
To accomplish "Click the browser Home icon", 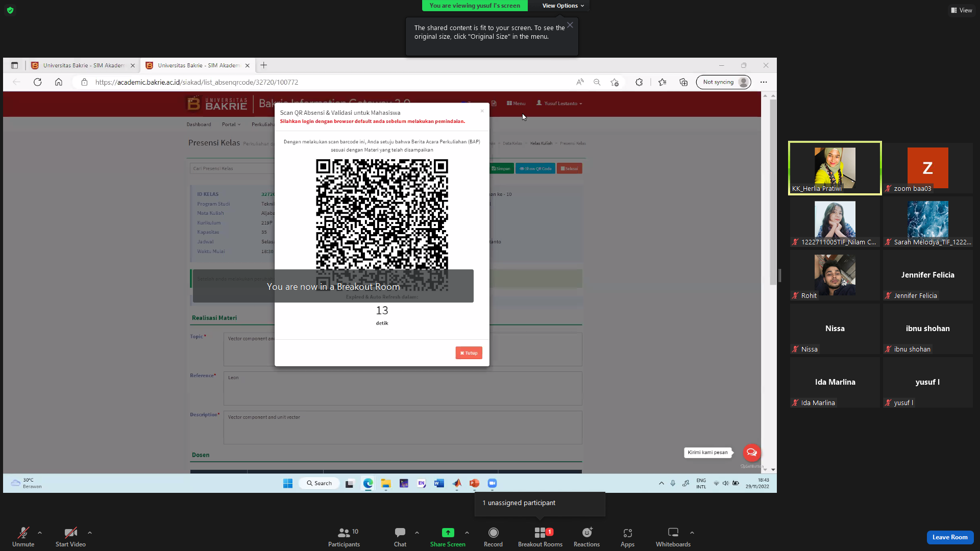I will 59,82.
